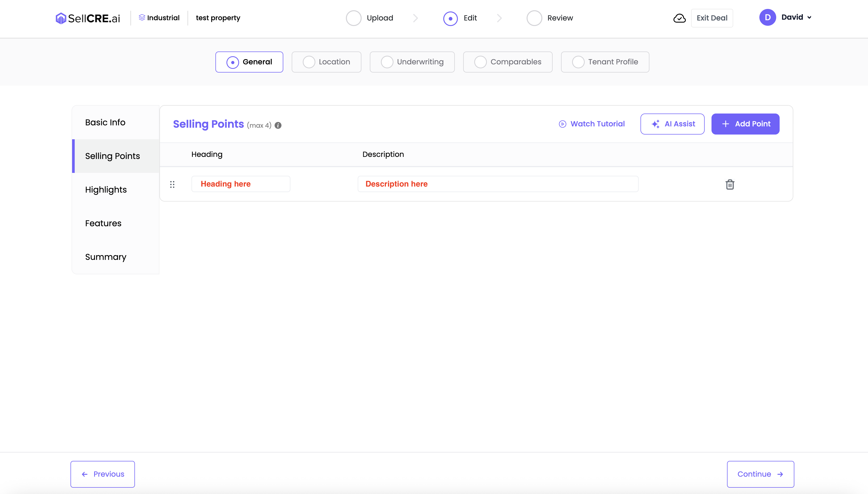The width and height of the screenshot is (868, 494).
Task: Click the drag handle beside Heading here
Action: (172, 184)
